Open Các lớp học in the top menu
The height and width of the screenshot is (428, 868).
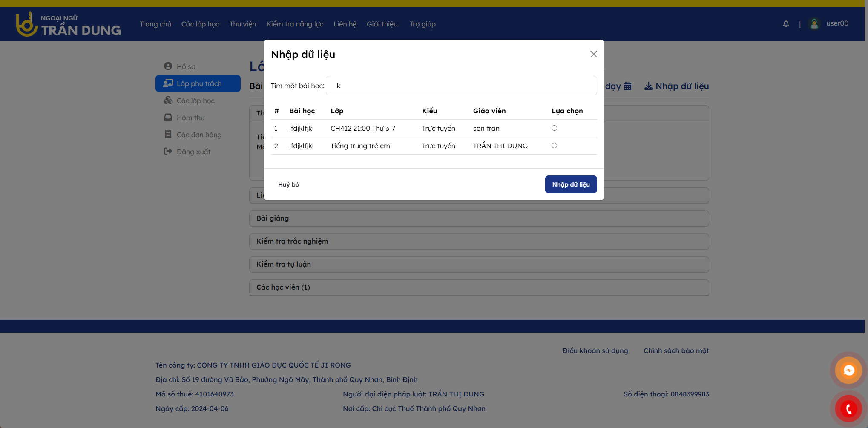[x=200, y=24]
